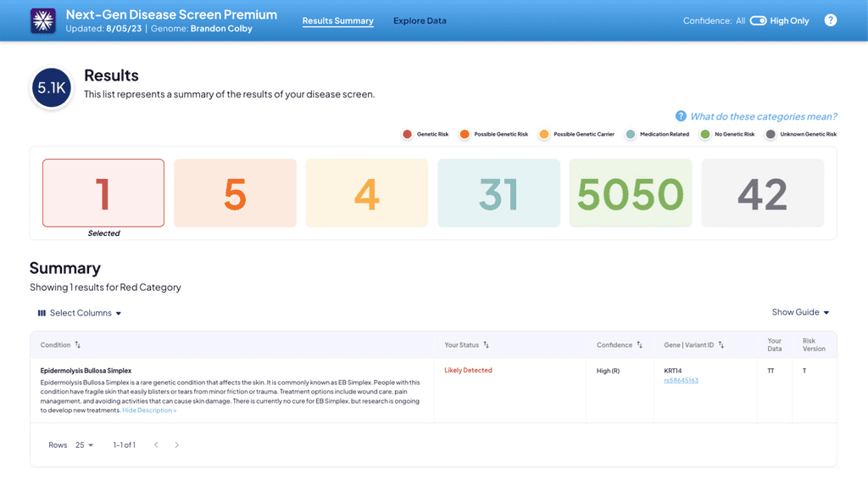Viewport: 868px width, 492px height.
Task: Select the red category card showing 1
Action: click(x=103, y=193)
